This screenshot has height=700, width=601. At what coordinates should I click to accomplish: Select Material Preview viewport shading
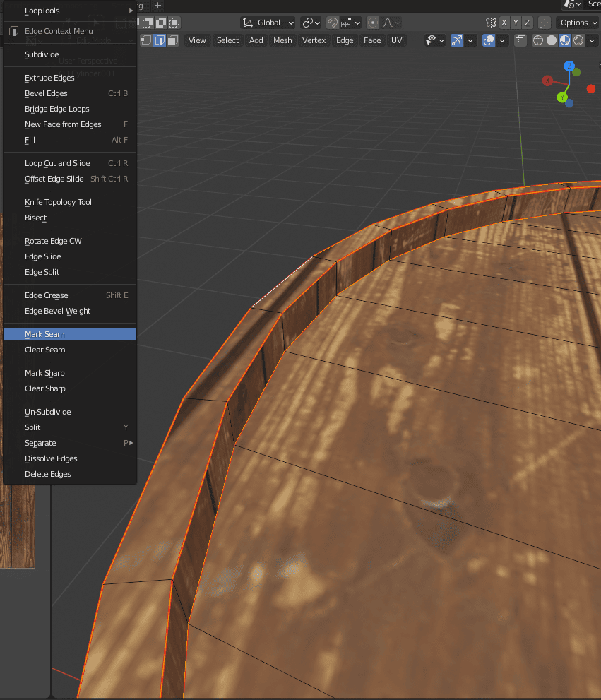pyautogui.click(x=565, y=40)
